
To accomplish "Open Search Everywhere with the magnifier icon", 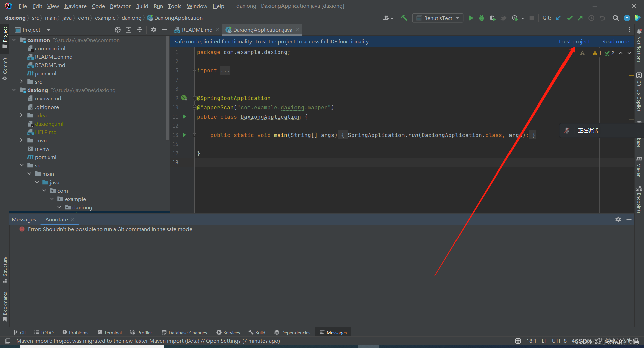I will 615,18.
